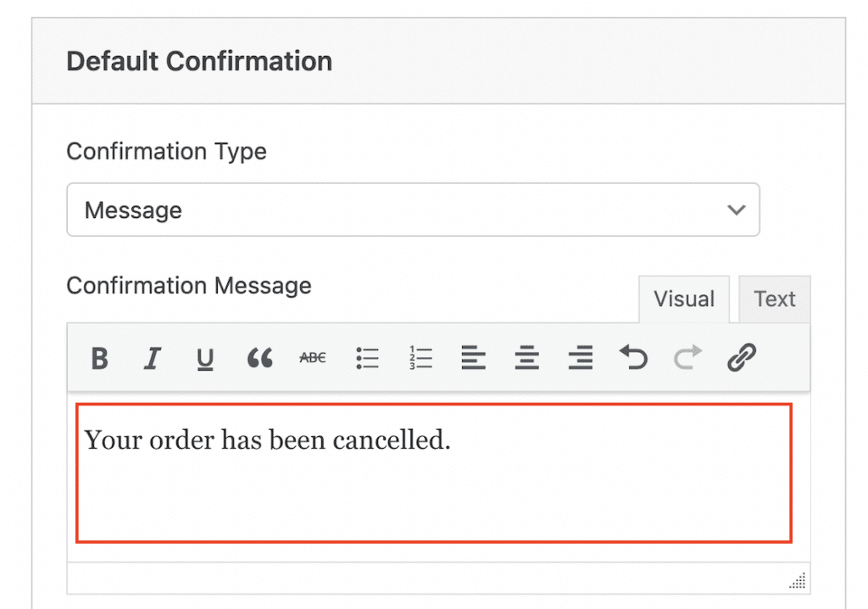
Task: Click the editor resize handle
Action: coord(798,582)
